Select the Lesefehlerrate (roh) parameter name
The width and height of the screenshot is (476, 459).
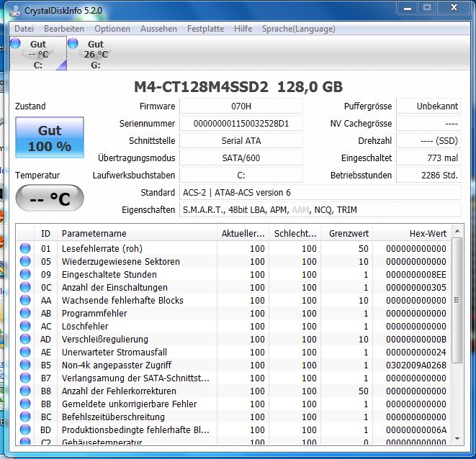coord(102,248)
